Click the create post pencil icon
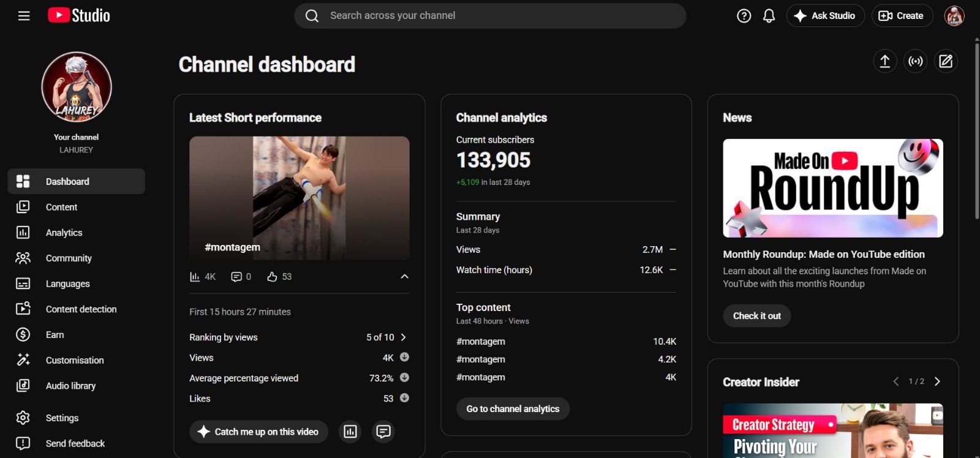 946,61
